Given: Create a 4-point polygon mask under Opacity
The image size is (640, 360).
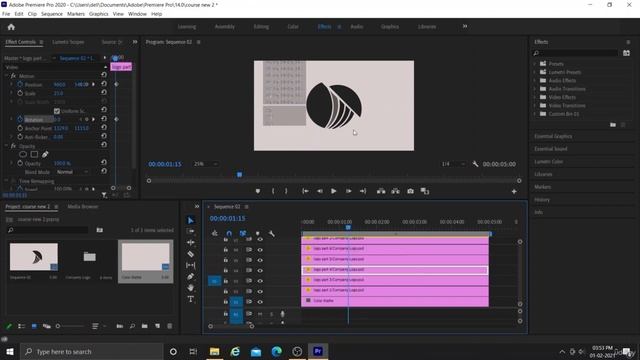Looking at the screenshot, I should tap(34, 154).
